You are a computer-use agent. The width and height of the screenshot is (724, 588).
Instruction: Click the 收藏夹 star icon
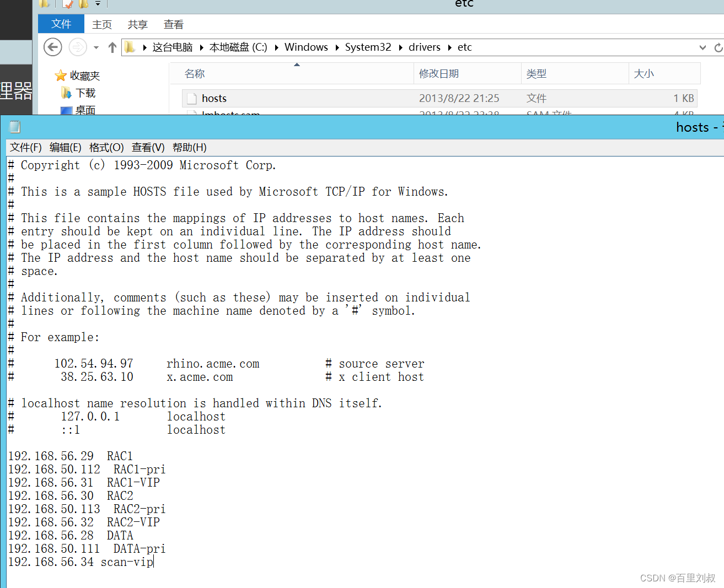(x=61, y=75)
